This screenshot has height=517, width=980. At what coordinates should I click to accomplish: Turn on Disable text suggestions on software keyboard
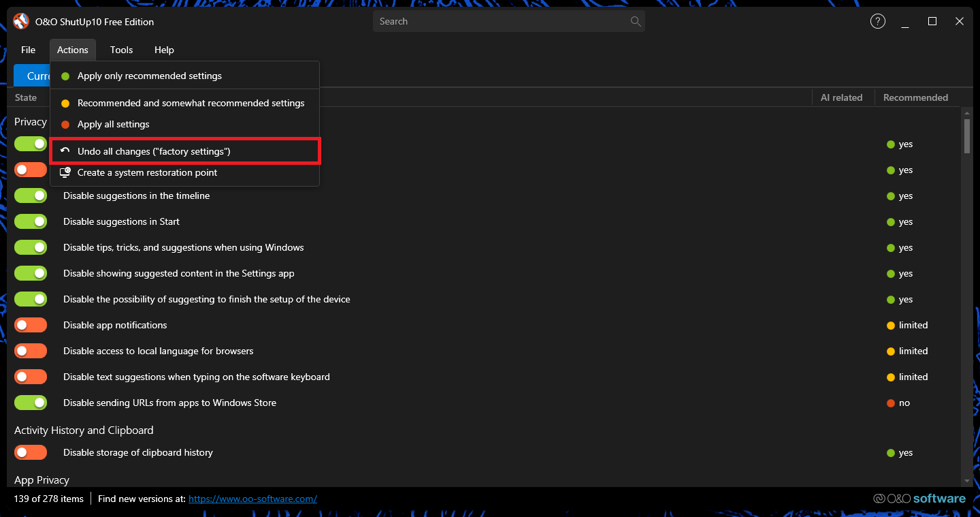coord(31,377)
